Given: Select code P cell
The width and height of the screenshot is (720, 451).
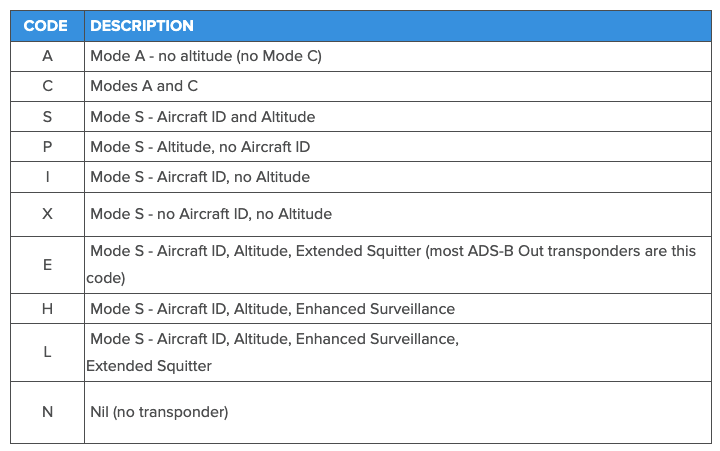Looking at the screenshot, I should click(x=47, y=147).
